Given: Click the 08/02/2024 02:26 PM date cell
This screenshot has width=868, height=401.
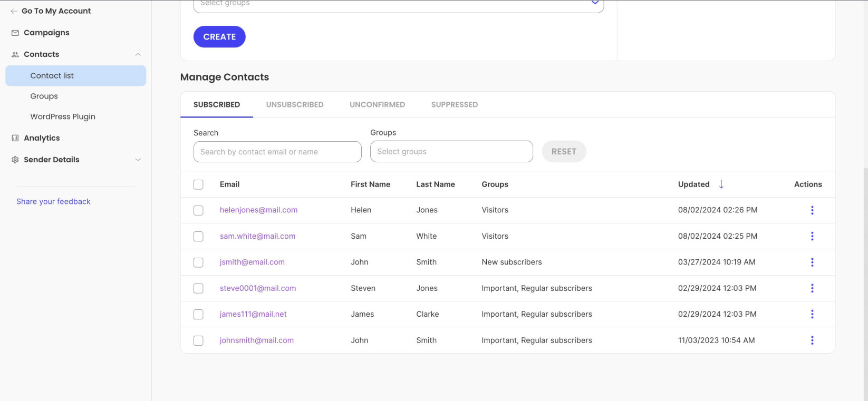Looking at the screenshot, I should [x=718, y=210].
